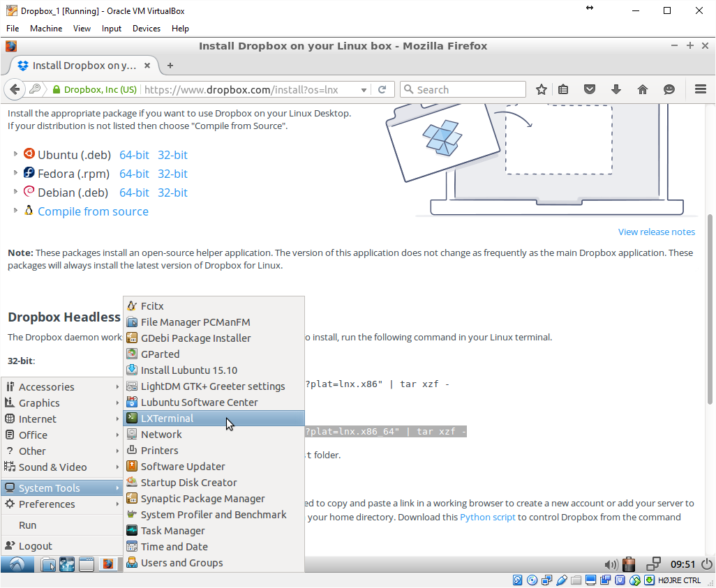Image resolution: width=716 pixels, height=588 pixels.
Task: Reload the page with the refresh icon
Action: pyautogui.click(x=382, y=89)
